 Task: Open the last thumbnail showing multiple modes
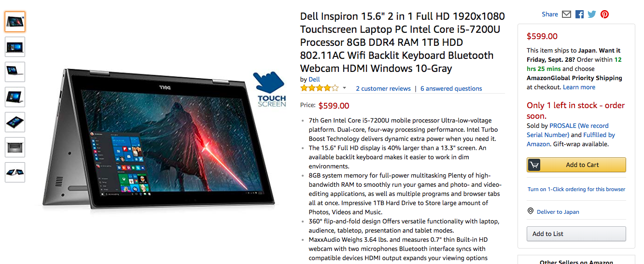15,172
